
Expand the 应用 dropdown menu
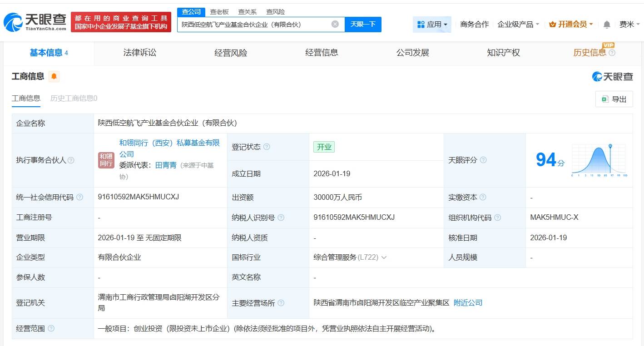432,25
